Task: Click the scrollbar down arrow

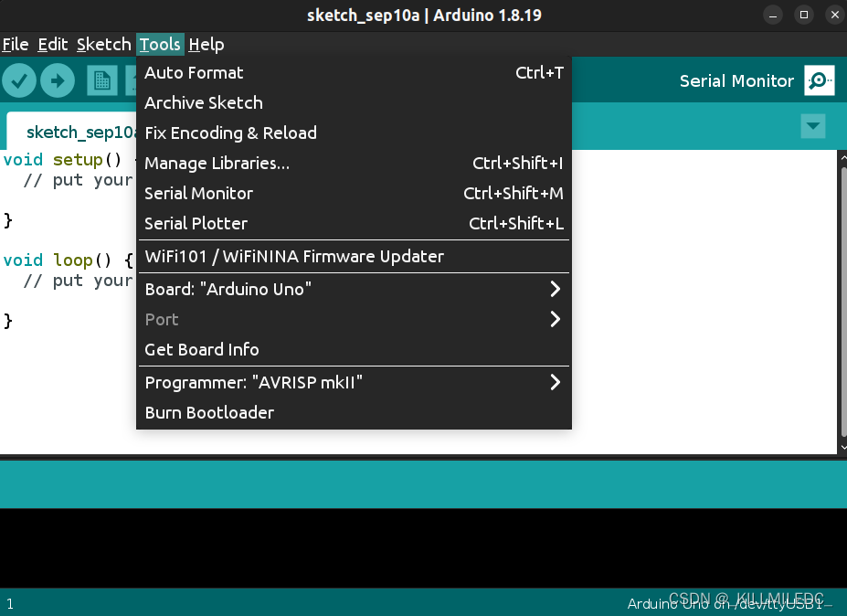Action: coord(842,448)
